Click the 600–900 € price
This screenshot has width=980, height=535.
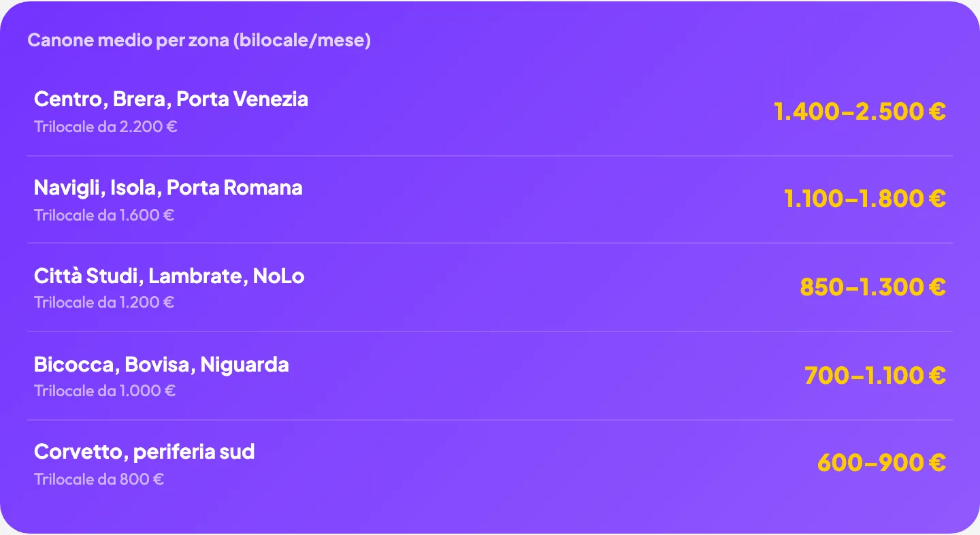[881, 463]
